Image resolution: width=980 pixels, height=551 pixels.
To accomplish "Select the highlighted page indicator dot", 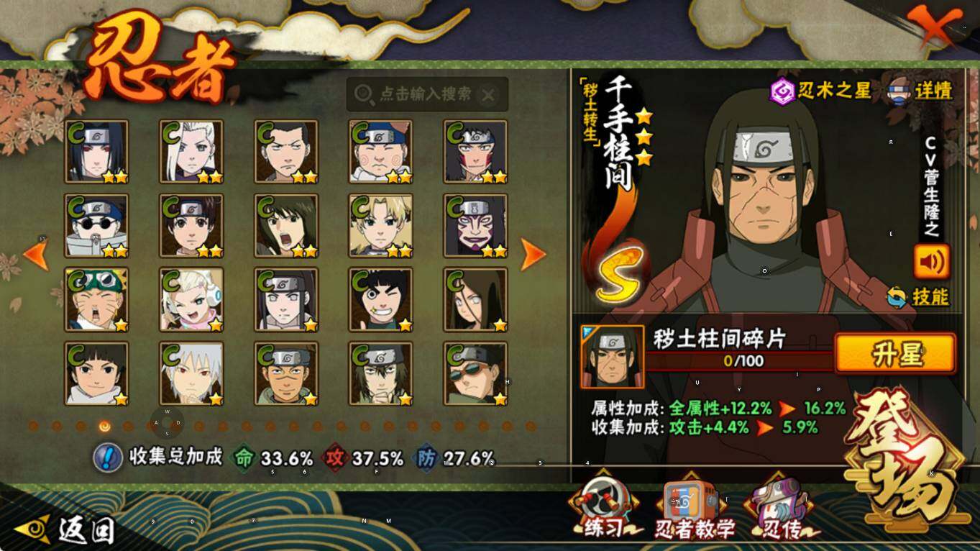I will tap(104, 426).
